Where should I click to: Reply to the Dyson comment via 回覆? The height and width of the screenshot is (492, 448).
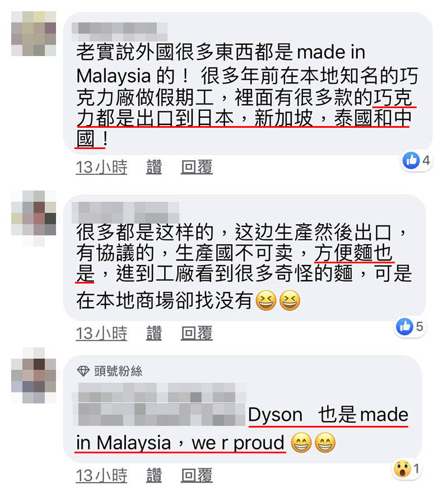click(197, 475)
